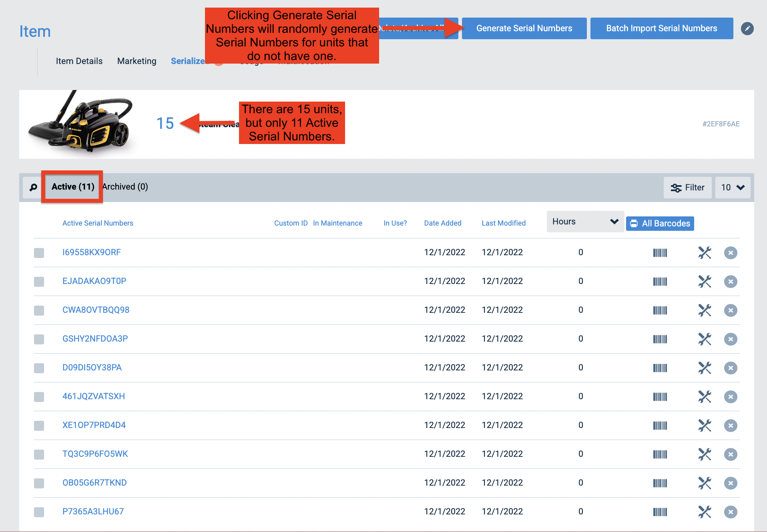Screen dimensions: 767x532
Task: Check the box for P7365A3LHU67
Action: [39, 512]
